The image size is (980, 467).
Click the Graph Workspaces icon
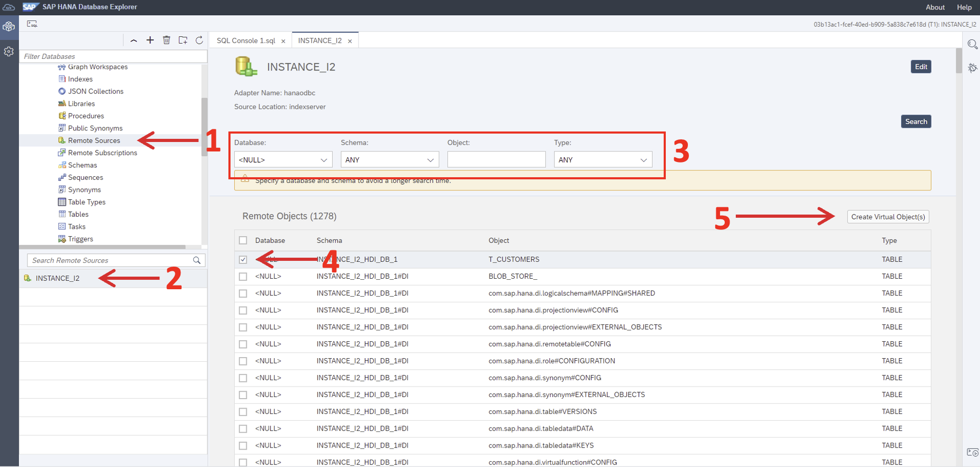pos(62,67)
